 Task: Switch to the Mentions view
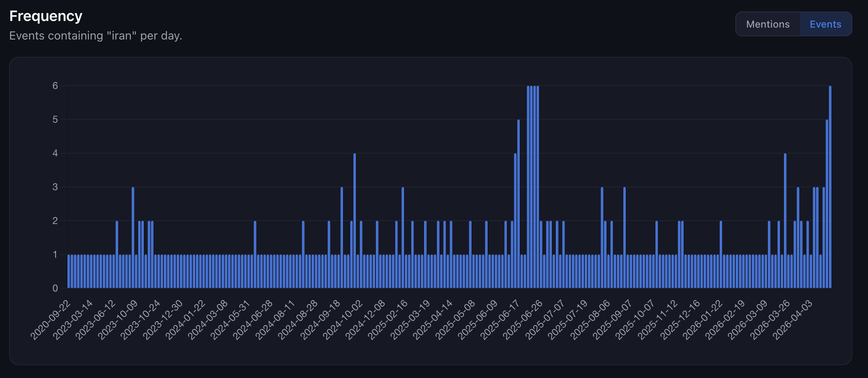coord(768,24)
